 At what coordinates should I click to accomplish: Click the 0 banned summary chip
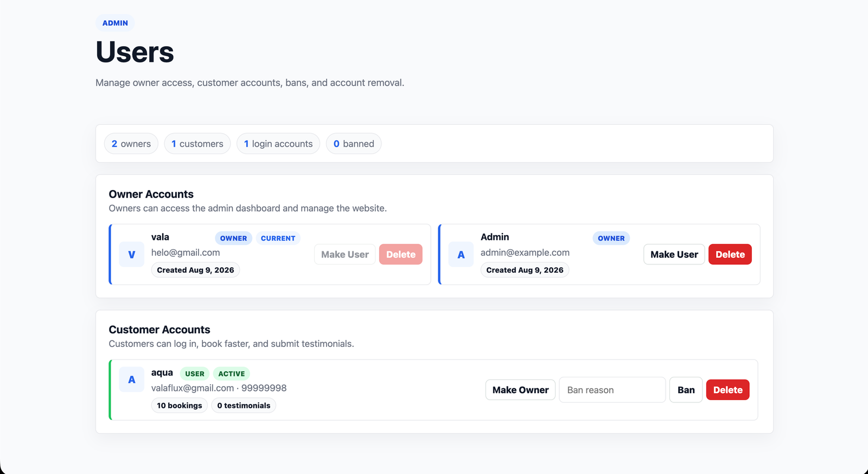pos(354,144)
